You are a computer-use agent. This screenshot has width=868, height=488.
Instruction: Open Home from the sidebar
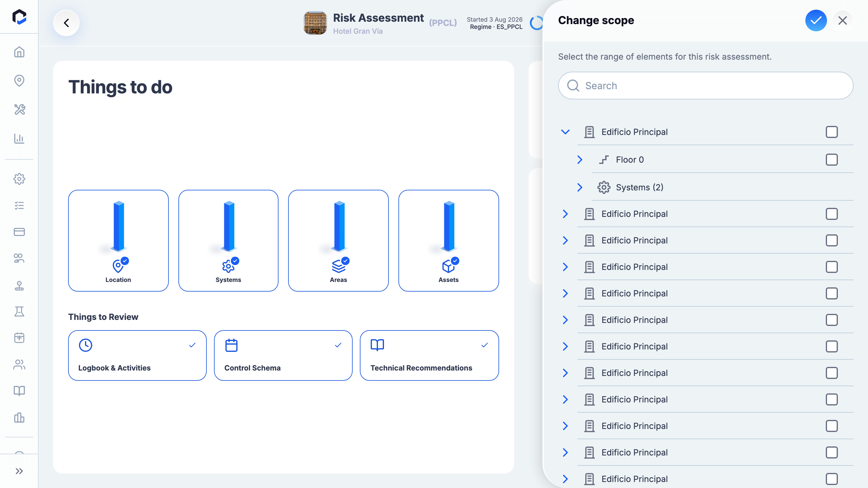19,52
